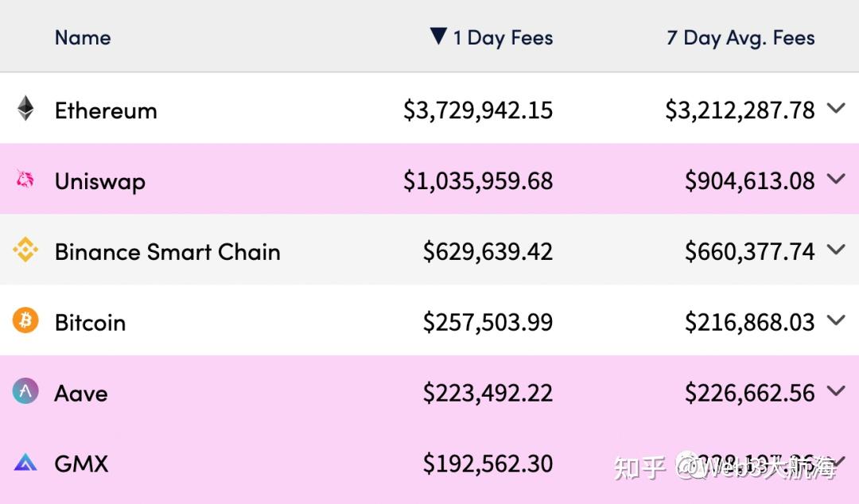Screen dimensions: 859x504
Task: Click the Binance Smart Chain row
Action: (x=318, y=252)
